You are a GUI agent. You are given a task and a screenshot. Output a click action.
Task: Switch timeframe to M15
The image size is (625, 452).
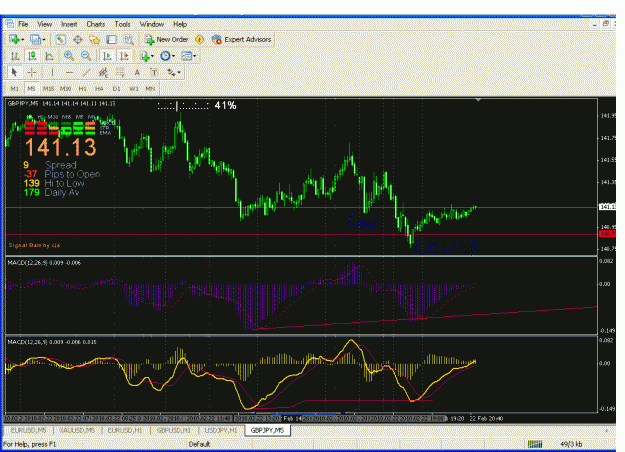(x=48, y=88)
